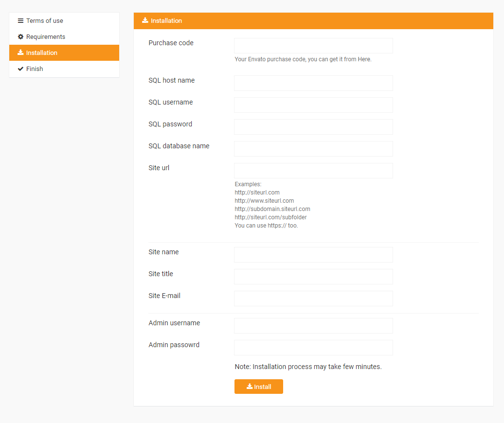The height and width of the screenshot is (423, 504).
Task: Select the SQL username field
Action: (x=313, y=105)
